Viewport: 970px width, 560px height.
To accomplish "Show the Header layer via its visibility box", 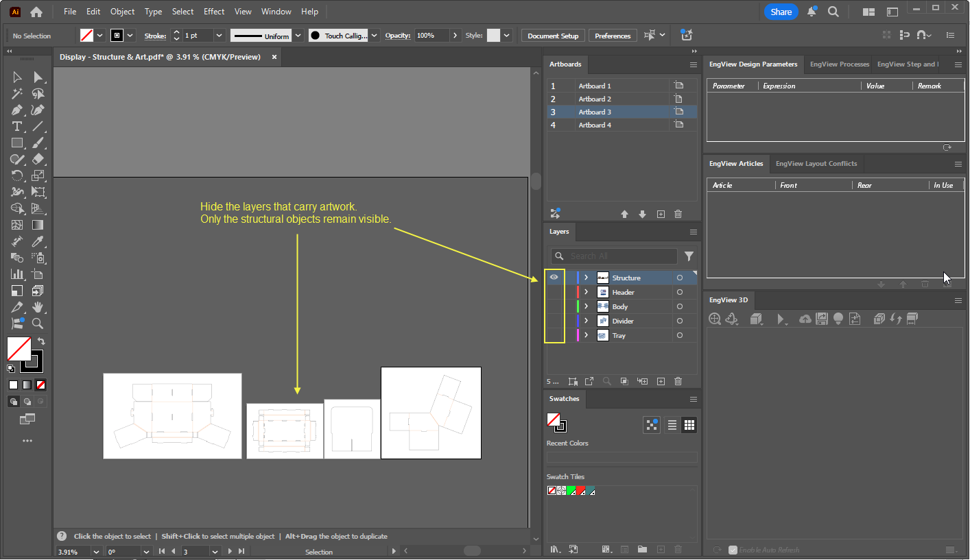I will 554,292.
